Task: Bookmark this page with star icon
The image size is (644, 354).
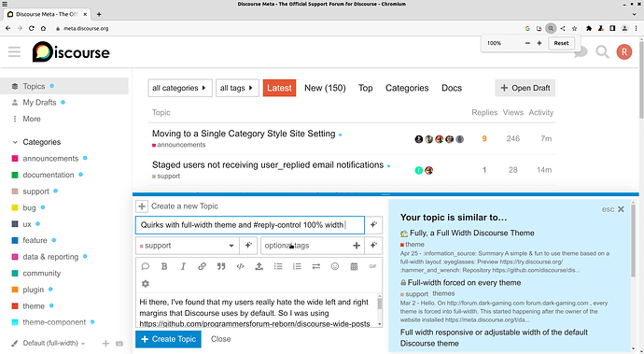Action: point(575,28)
